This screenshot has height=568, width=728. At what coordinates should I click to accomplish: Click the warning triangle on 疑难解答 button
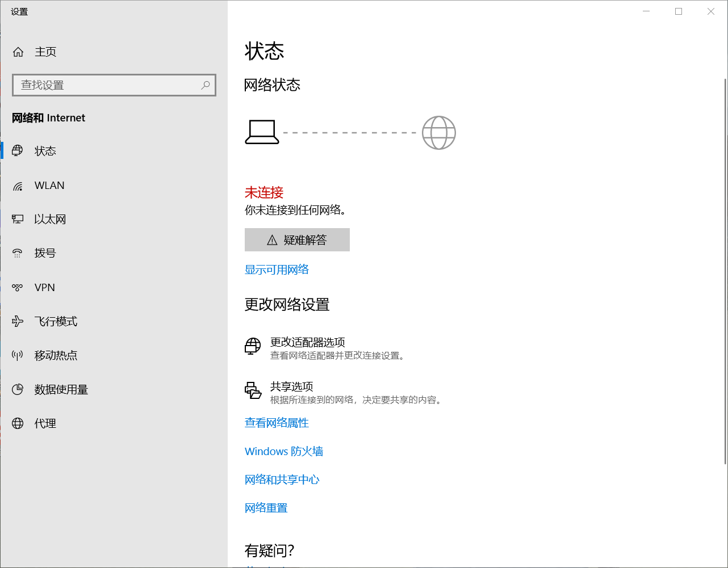[272, 240]
